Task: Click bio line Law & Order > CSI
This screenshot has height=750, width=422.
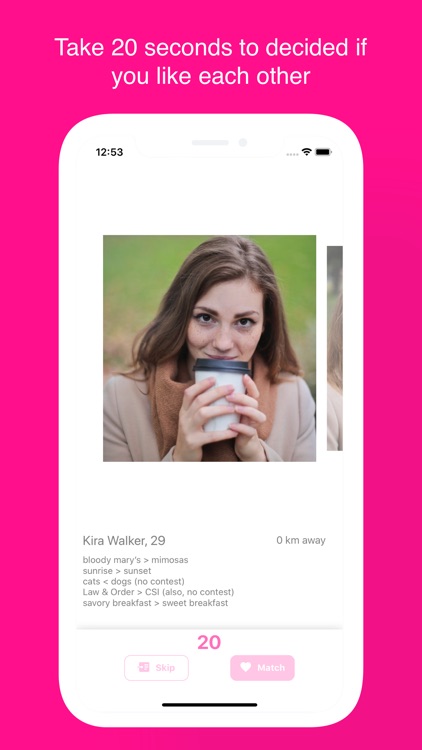Action: (x=158, y=592)
